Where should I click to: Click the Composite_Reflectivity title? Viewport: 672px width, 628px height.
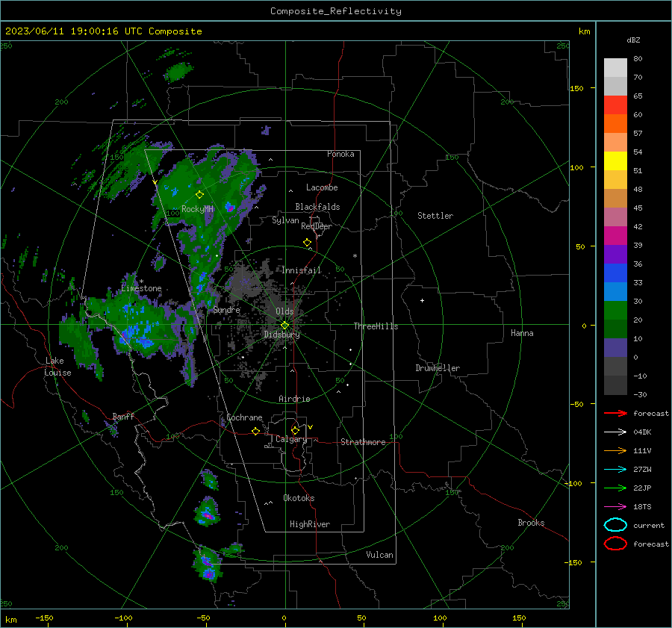point(336,11)
